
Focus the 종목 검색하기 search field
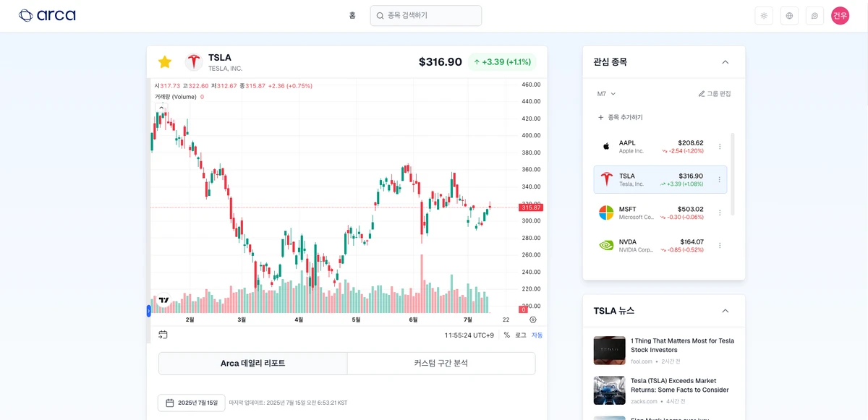pyautogui.click(x=426, y=15)
